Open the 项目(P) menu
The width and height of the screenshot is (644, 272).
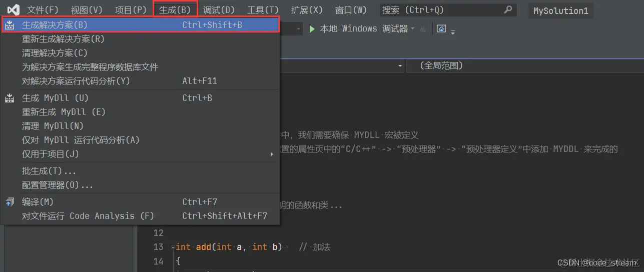(x=131, y=10)
